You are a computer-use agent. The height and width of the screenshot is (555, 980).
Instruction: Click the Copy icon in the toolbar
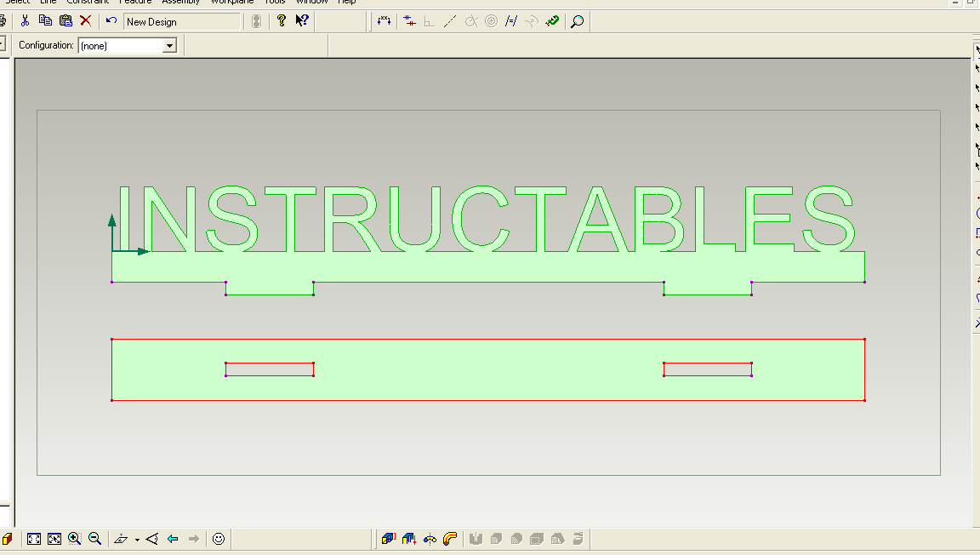point(45,21)
